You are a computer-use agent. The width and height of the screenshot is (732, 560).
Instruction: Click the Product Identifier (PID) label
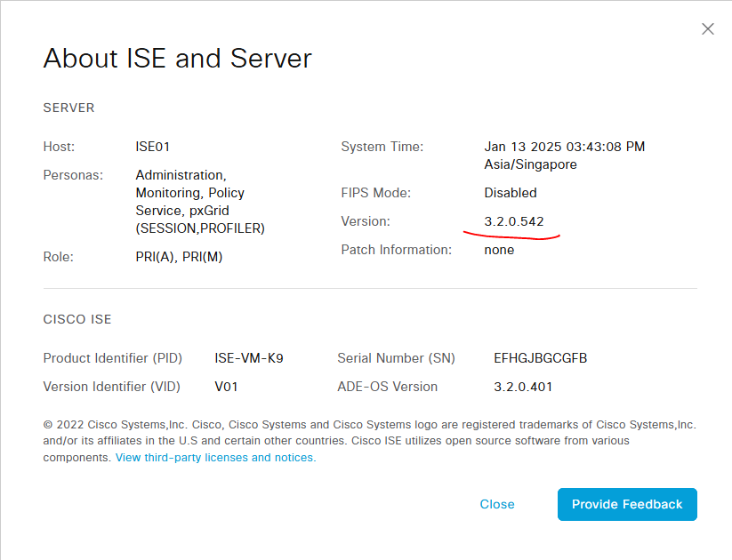(x=112, y=358)
